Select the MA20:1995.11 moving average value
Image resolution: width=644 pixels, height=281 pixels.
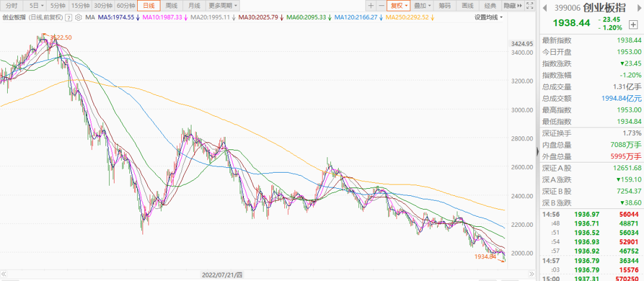pos(210,17)
